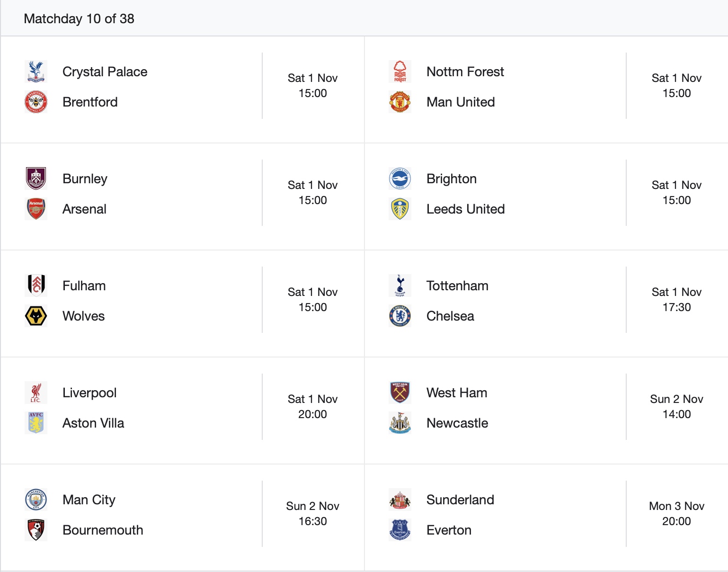
Task: Open the Leeds United team link
Action: pos(465,209)
